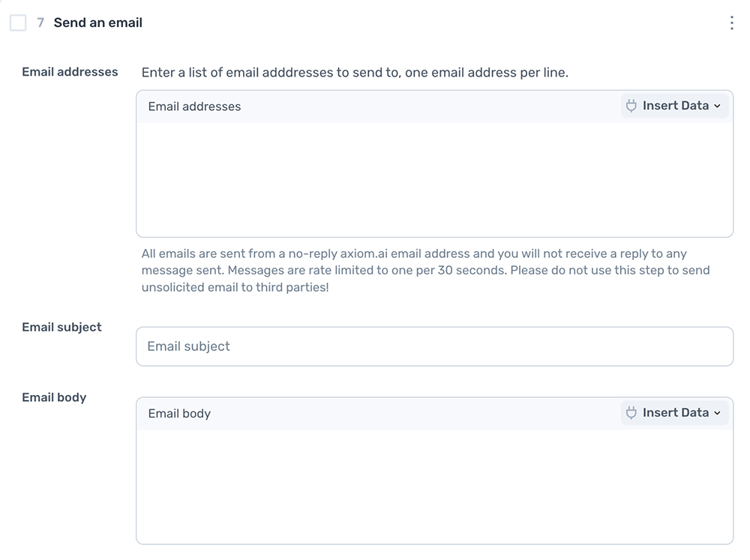Expand the Insert Data chevron for Email addresses
This screenshot has width=750, height=560.
coord(717,106)
